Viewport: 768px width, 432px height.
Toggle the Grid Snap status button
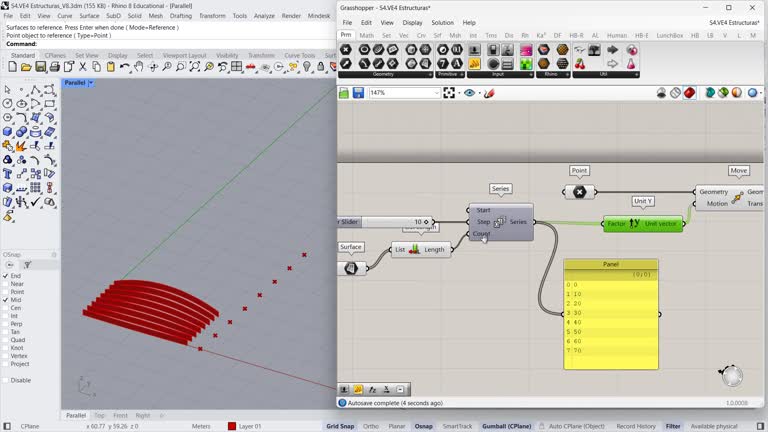click(340, 426)
